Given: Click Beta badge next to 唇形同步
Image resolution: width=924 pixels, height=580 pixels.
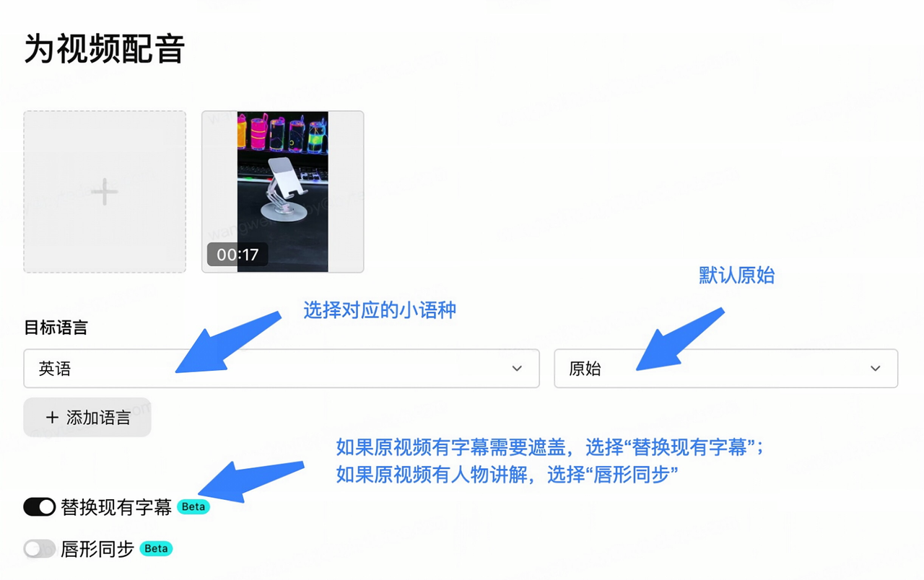Looking at the screenshot, I should click(x=156, y=548).
